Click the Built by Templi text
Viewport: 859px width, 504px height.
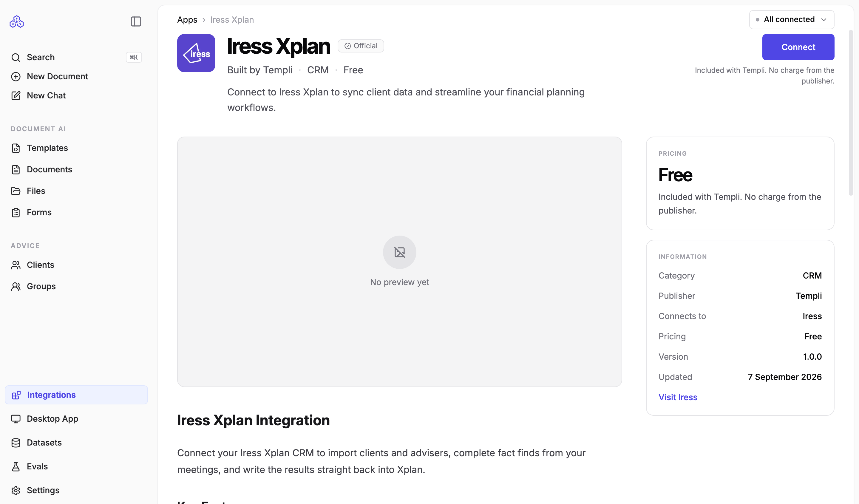click(x=260, y=70)
